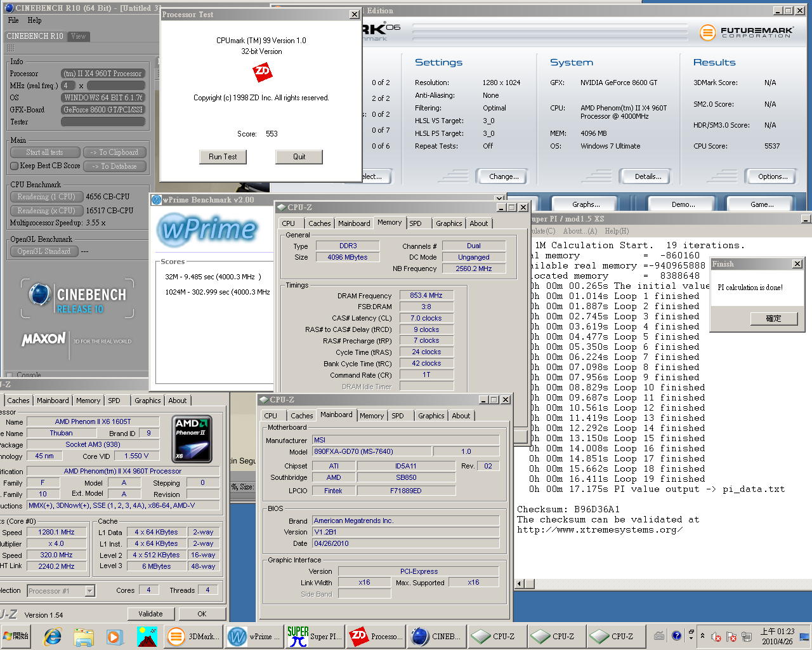Click Run Test in the Processor Test dialog
Image resolution: width=812 pixels, height=650 pixels.
[223, 157]
